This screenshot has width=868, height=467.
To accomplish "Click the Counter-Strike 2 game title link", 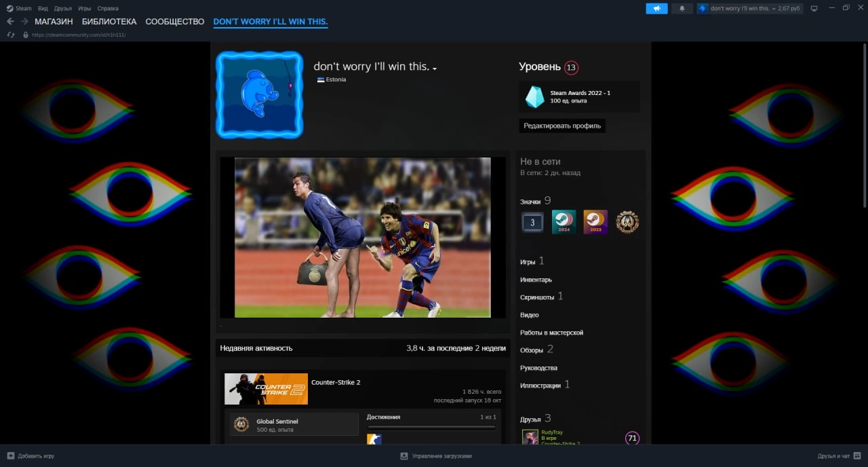I will (336, 382).
